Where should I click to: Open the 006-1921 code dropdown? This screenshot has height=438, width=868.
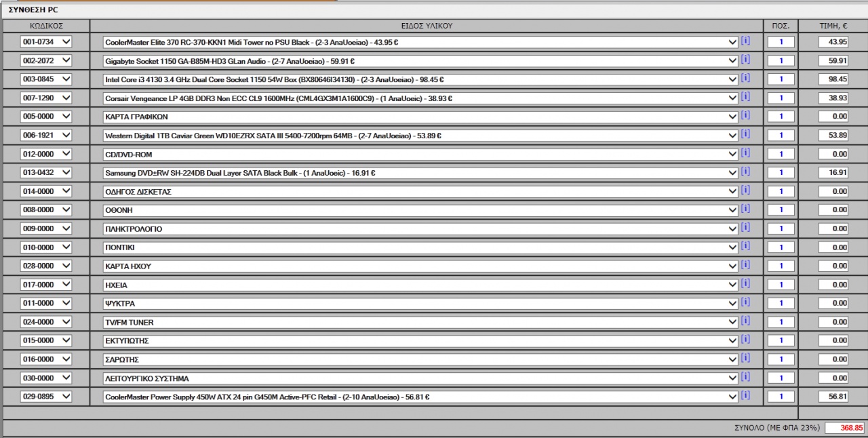46,135
